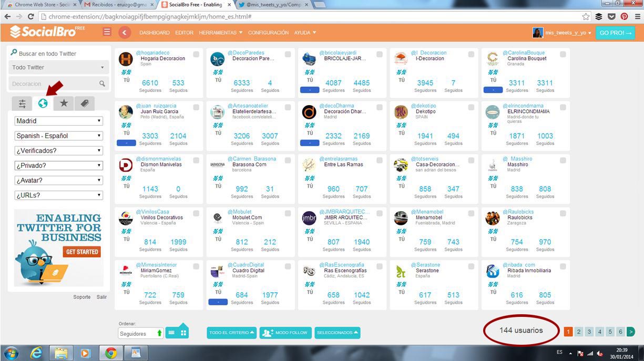Select the globe location filter tab
The height and width of the screenshot is (361, 644).
tap(43, 104)
